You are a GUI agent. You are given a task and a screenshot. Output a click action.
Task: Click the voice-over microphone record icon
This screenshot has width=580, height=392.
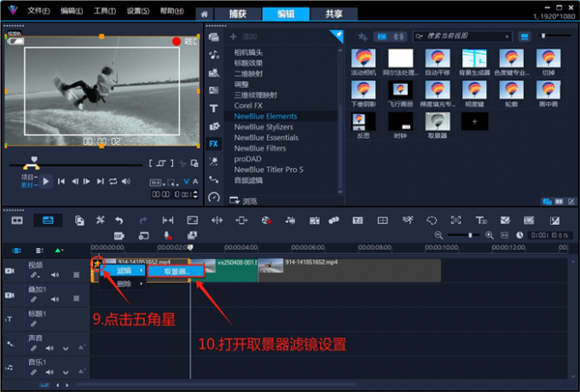[x=167, y=235]
